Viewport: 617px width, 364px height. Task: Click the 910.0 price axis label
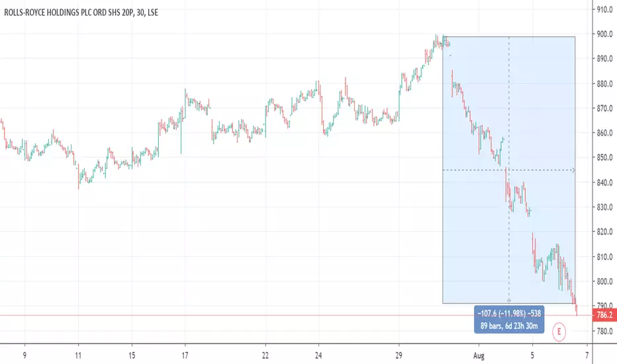pos(604,9)
